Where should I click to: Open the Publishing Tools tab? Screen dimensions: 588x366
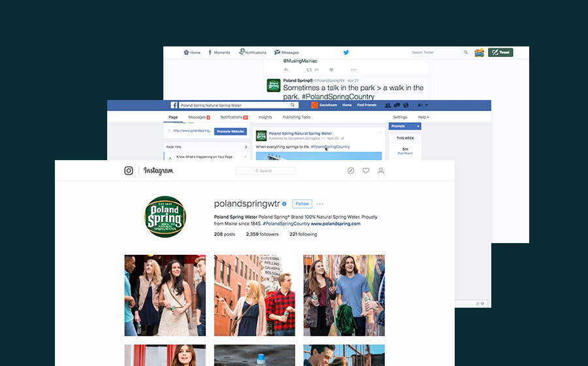[296, 117]
